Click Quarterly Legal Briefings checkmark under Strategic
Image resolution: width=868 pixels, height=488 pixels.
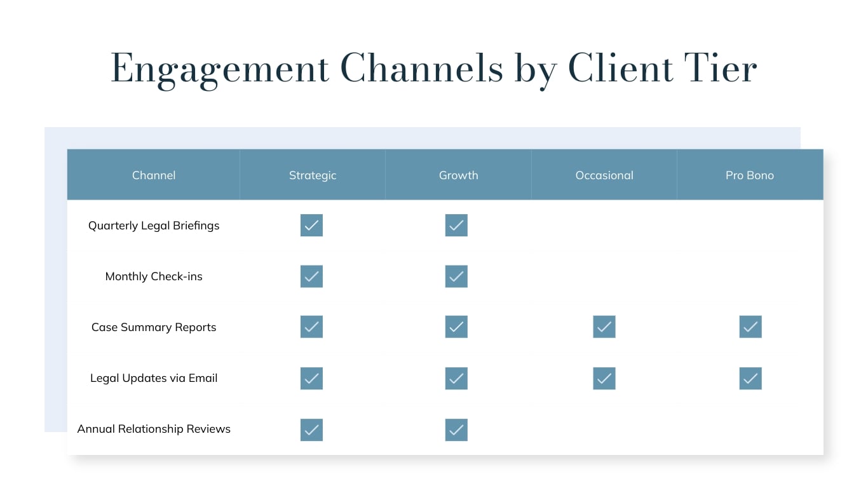pos(311,226)
